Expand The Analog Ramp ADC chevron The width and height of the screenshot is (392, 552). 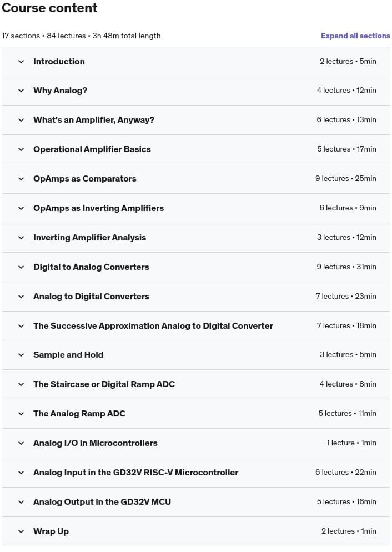point(21,414)
